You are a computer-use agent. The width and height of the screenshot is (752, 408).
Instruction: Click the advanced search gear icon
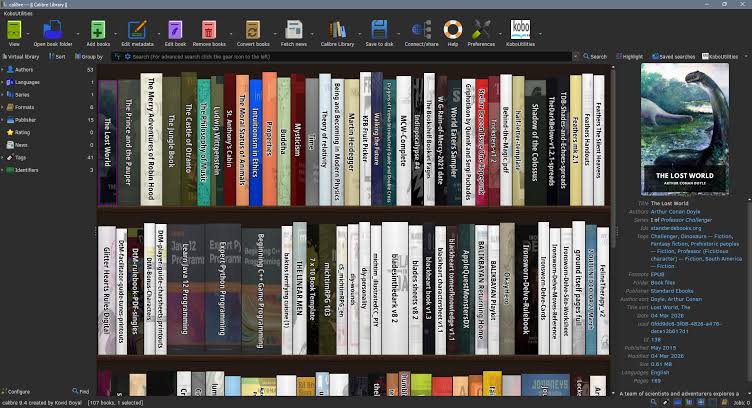128,57
